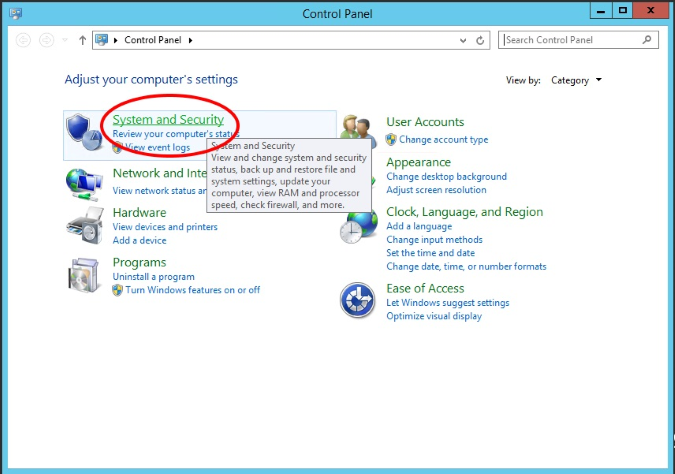Open Change date, time, or number formats

466,266
